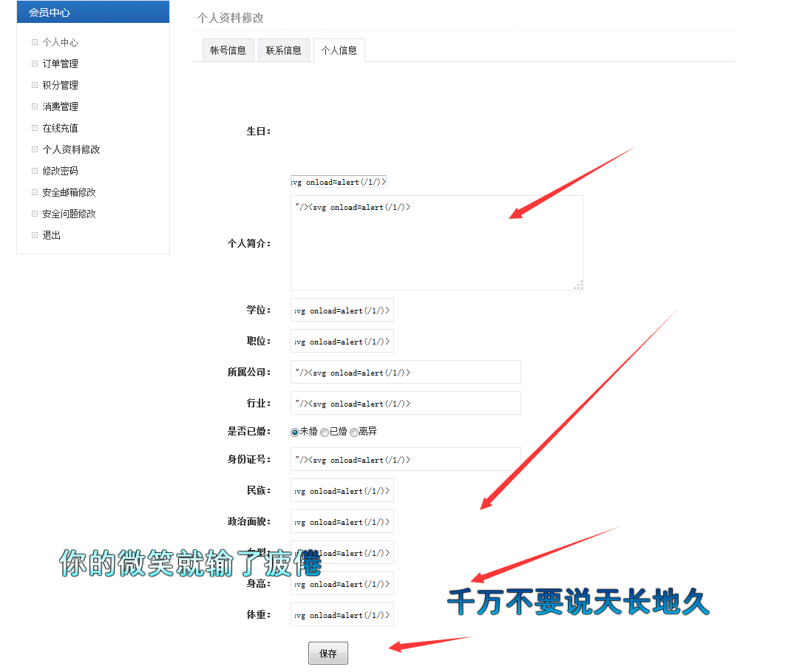The image size is (797, 672).
Task: Click the bullet icon beside 个人中心
Action: (x=35, y=42)
